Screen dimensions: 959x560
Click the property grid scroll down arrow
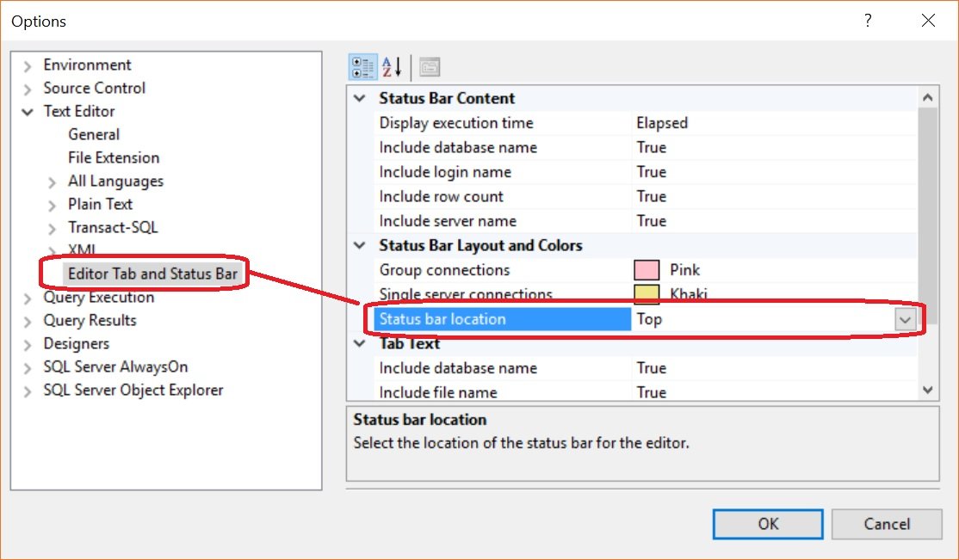click(x=928, y=390)
